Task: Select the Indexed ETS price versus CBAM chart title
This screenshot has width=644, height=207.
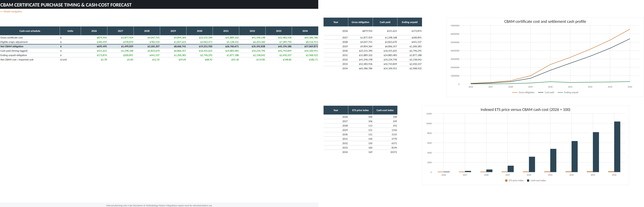Action: (525, 110)
